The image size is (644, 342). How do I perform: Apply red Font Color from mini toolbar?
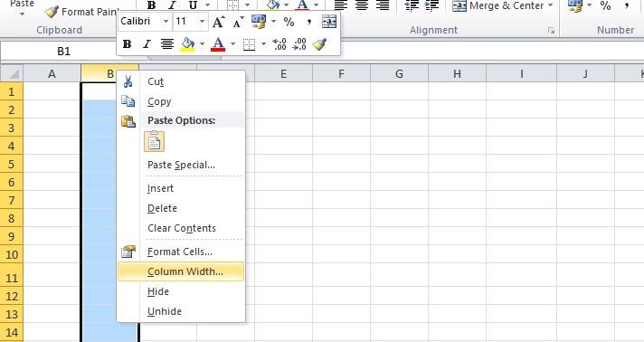(218, 44)
